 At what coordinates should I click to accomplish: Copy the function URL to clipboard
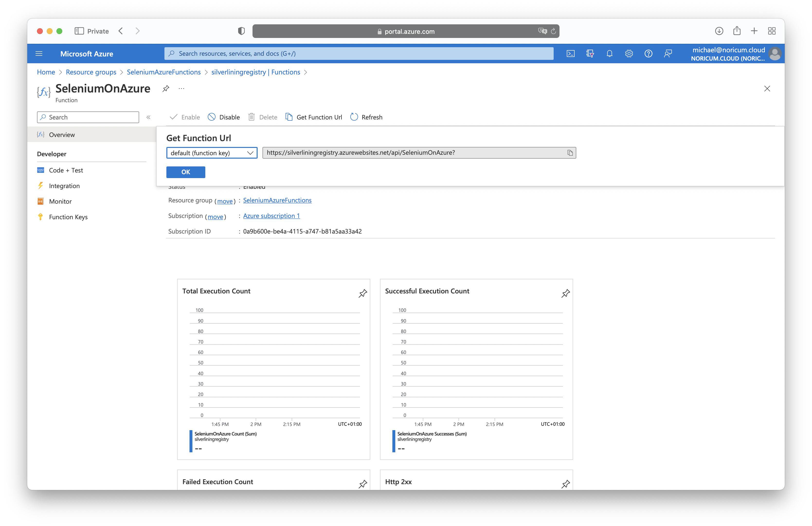570,153
